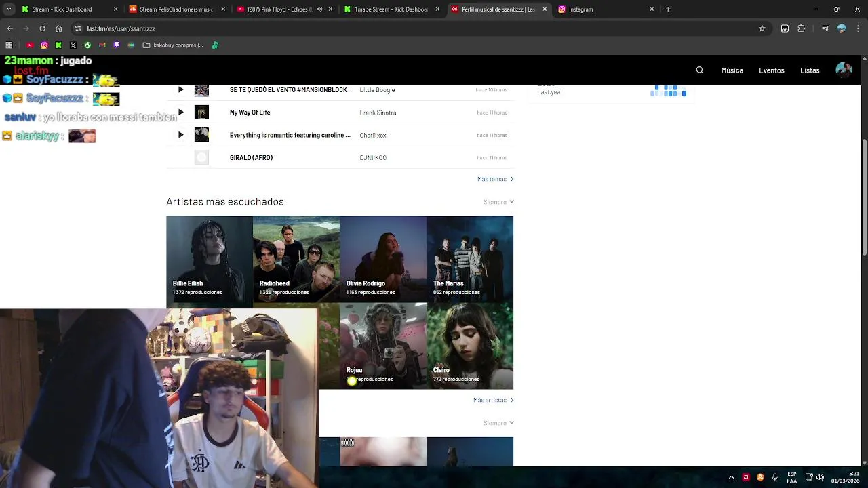Open the green music note bookmark
The image size is (868, 488).
(x=215, y=45)
